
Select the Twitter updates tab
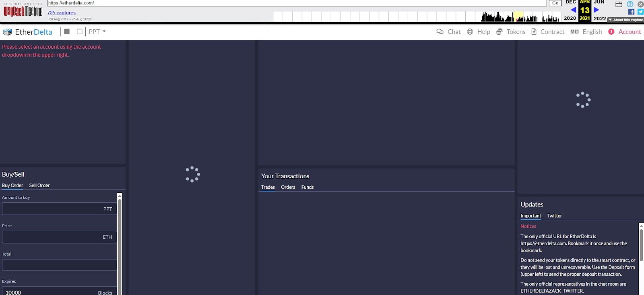click(x=554, y=216)
